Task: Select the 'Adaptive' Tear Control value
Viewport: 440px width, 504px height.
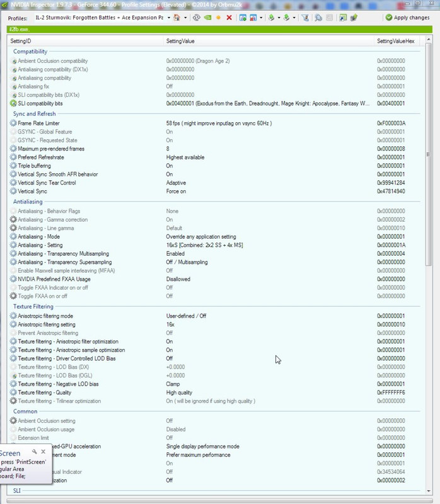Action: [176, 183]
